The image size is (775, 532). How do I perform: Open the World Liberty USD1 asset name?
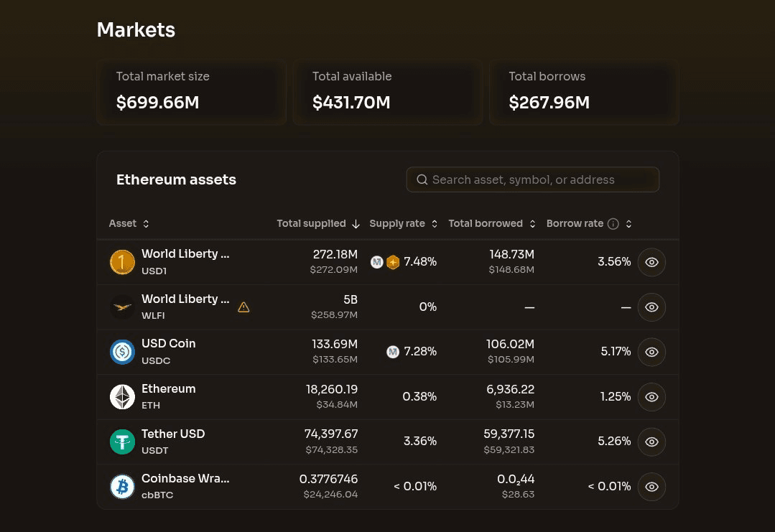185,253
